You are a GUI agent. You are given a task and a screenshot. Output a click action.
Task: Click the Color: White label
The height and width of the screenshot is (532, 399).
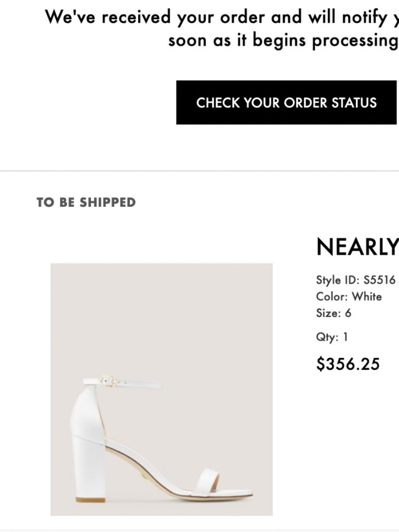tap(349, 297)
